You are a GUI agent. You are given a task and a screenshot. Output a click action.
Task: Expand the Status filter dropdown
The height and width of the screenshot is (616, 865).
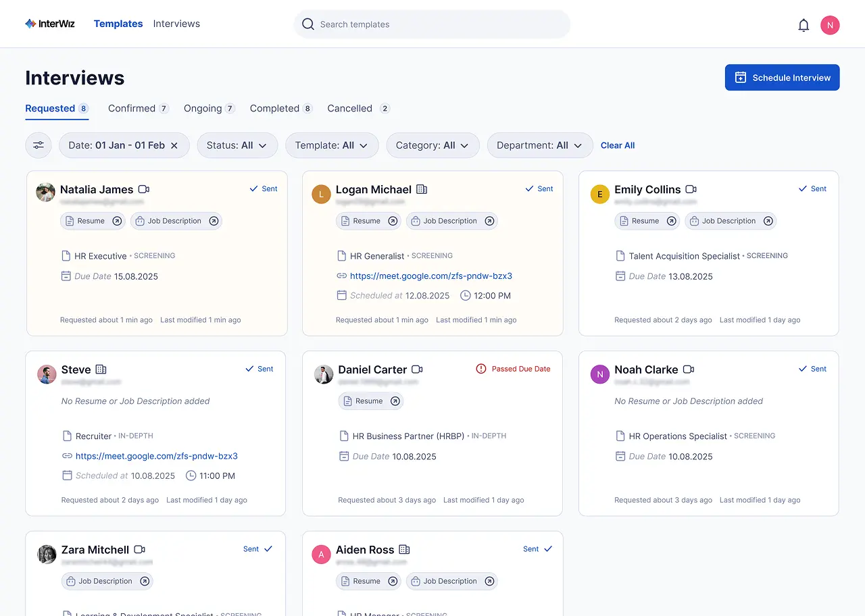point(237,145)
